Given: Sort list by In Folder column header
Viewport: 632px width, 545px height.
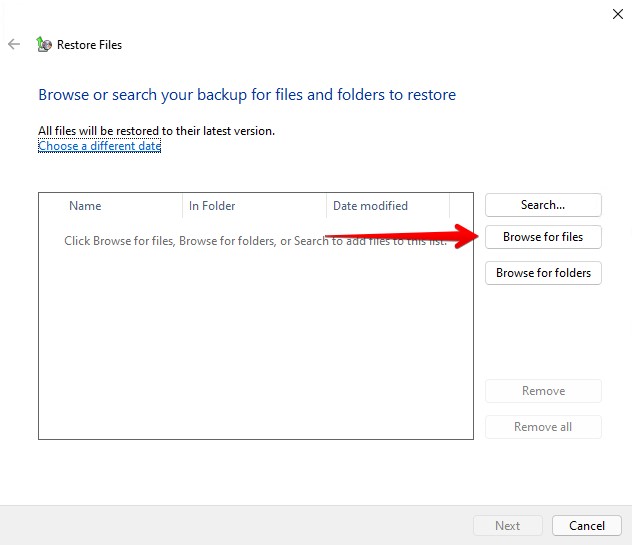Looking at the screenshot, I should 254,206.
